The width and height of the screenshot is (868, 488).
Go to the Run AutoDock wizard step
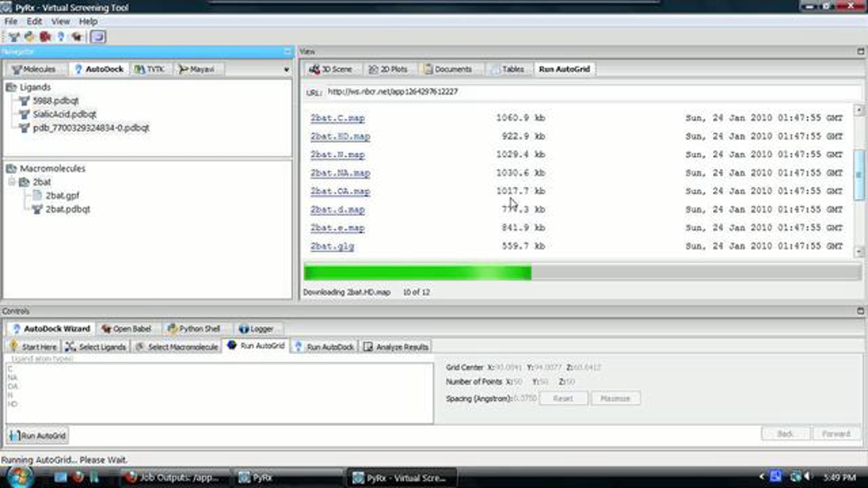(324, 347)
